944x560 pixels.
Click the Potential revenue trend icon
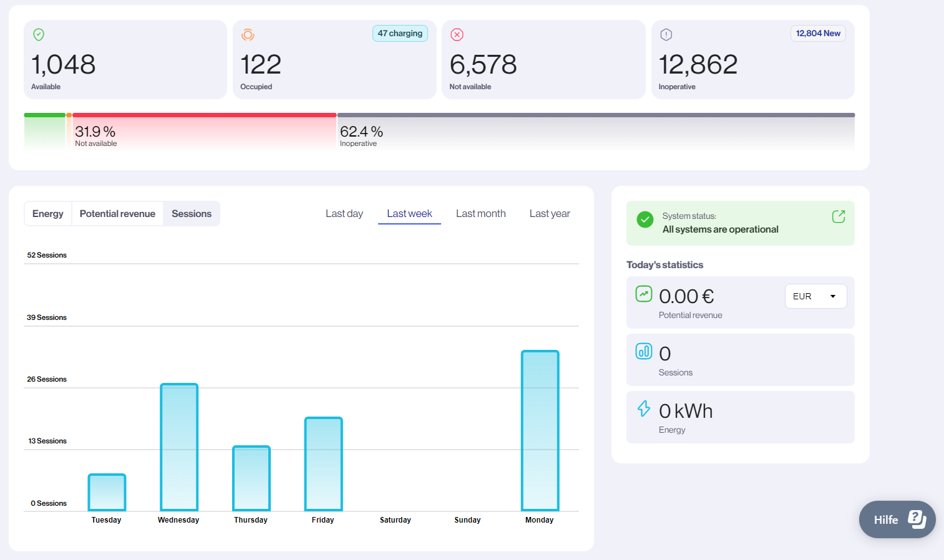click(643, 293)
